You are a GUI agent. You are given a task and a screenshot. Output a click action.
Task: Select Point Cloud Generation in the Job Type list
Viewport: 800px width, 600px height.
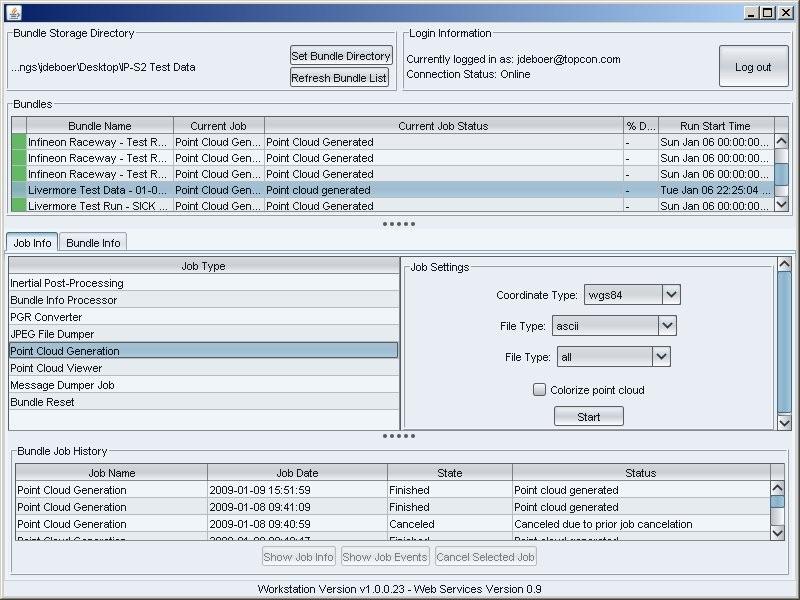pos(204,351)
